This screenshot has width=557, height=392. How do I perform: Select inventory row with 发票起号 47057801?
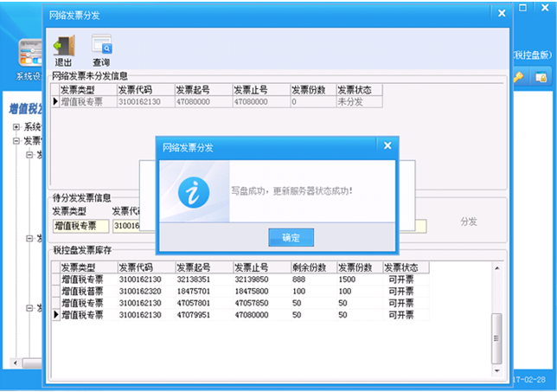203,304
